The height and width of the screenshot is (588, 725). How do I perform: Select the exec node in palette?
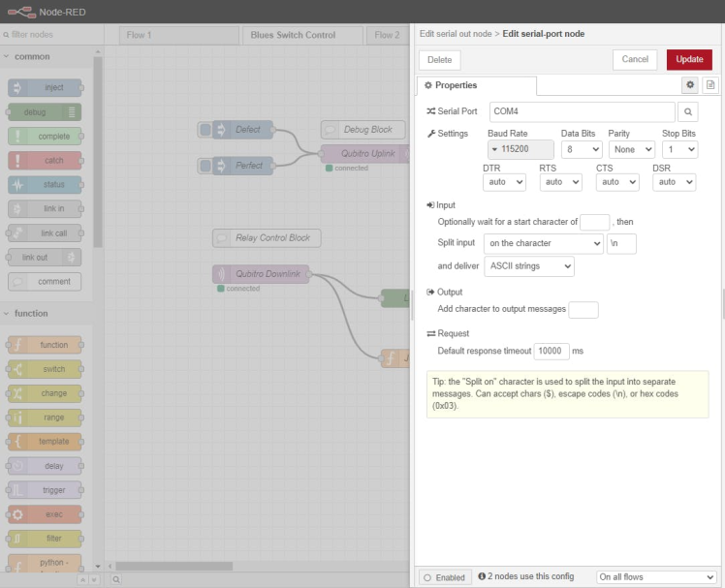pos(45,514)
